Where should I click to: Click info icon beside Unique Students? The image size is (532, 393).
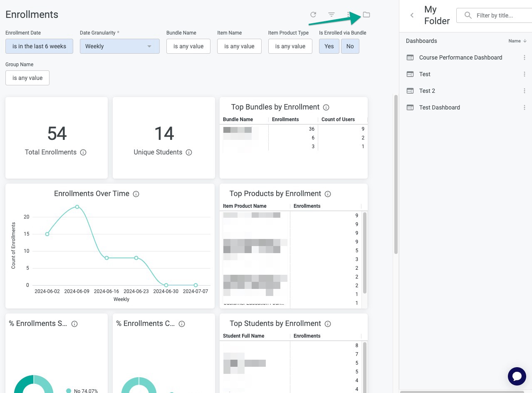[189, 152]
